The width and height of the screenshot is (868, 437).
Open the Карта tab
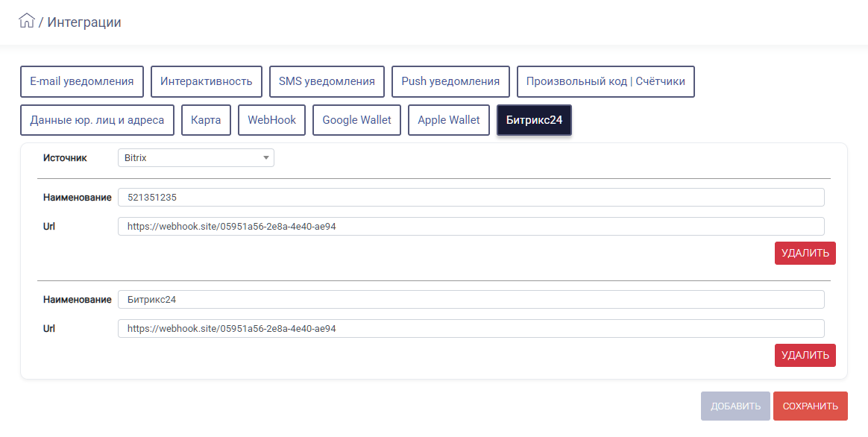coord(206,120)
